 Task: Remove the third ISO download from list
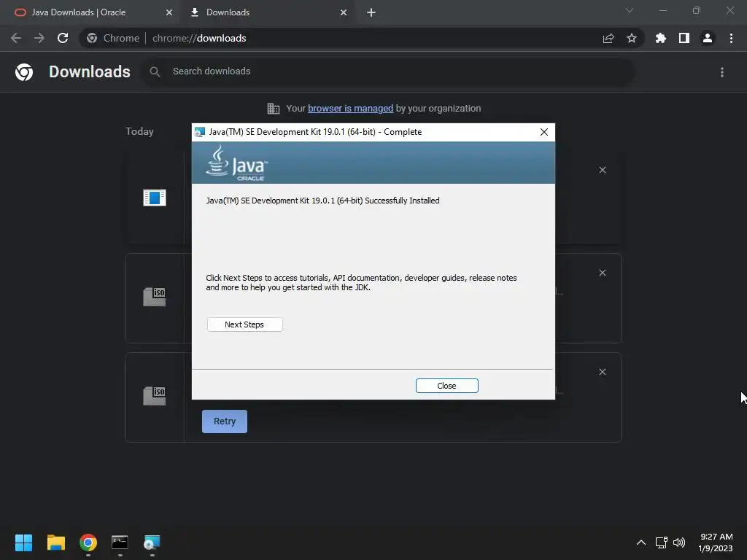(x=603, y=372)
